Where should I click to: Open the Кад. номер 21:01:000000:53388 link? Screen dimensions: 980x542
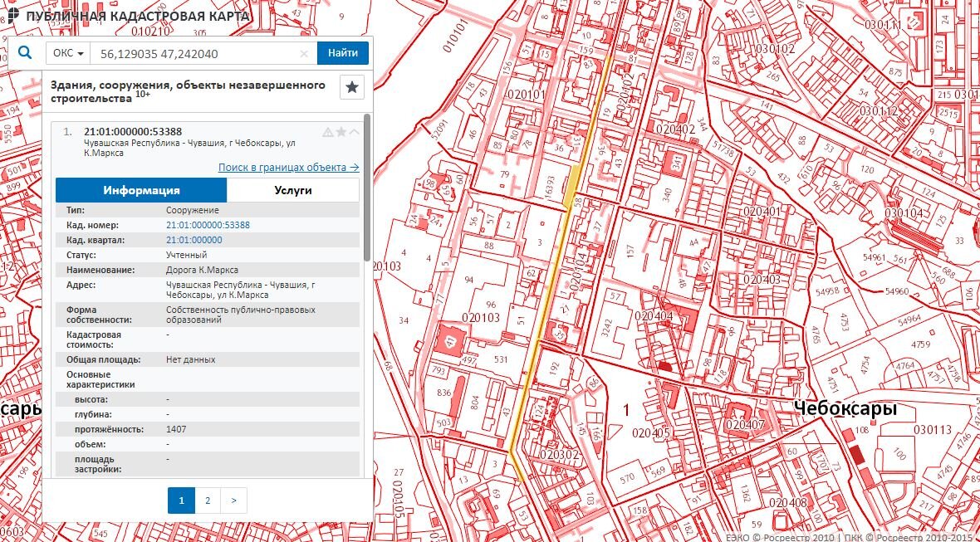pos(208,225)
